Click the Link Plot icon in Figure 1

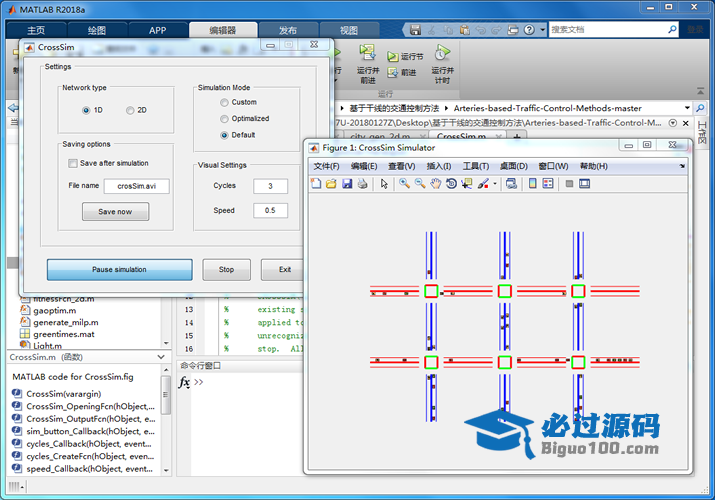[512, 184]
